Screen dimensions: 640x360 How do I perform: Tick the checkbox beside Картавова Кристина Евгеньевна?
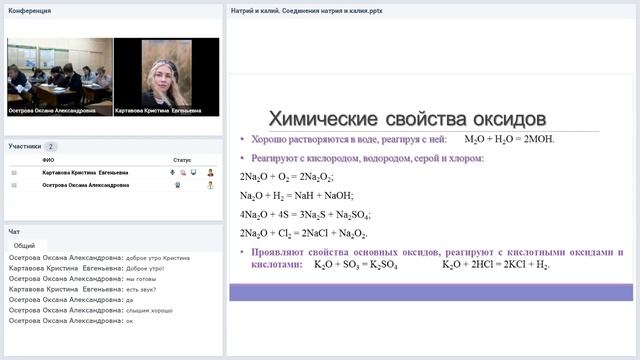tap(14, 173)
